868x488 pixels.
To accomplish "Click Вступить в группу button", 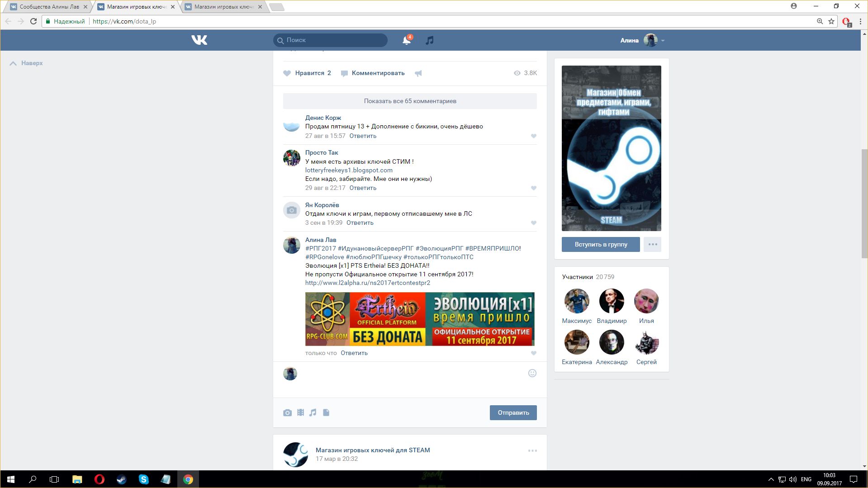I will pos(601,244).
